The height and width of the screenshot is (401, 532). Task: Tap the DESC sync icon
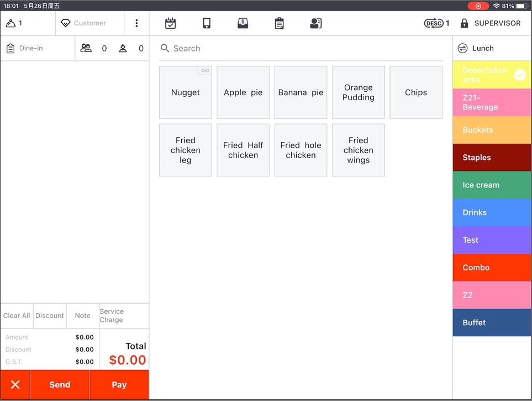[x=434, y=23]
